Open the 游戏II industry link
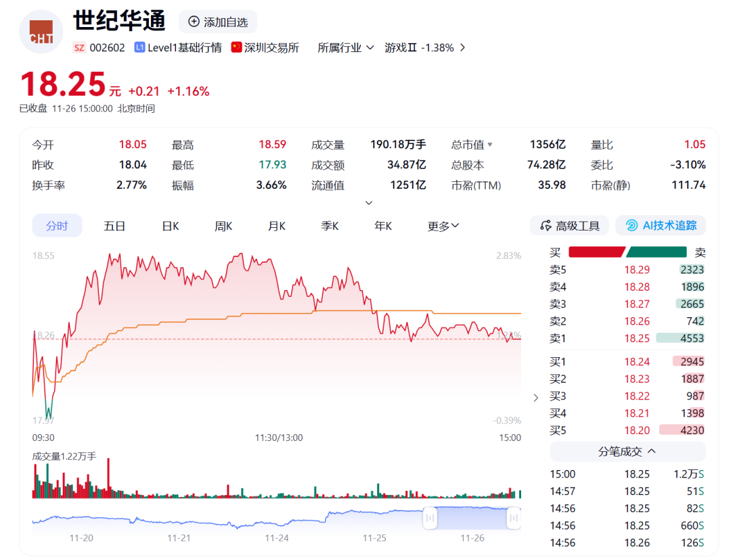The width and height of the screenshot is (731, 560). [418, 47]
